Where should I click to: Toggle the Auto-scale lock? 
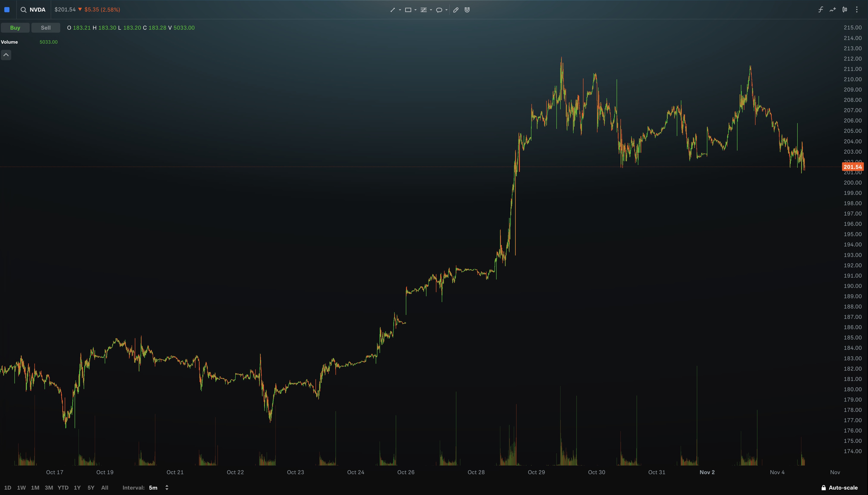point(839,487)
